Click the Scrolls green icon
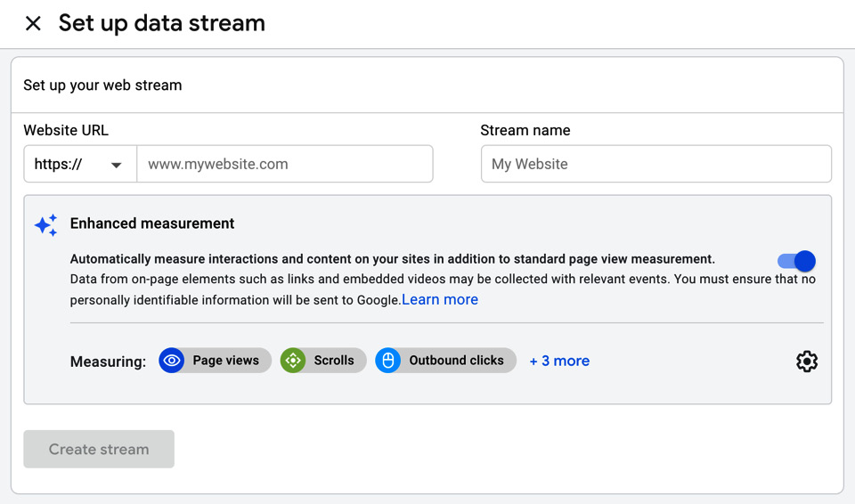This screenshot has height=504, width=855. click(293, 361)
